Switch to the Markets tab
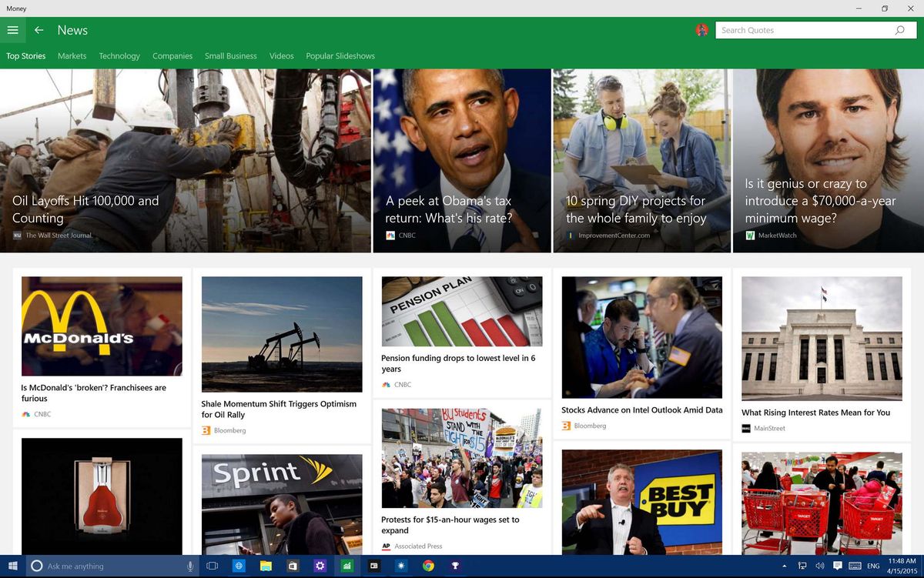The height and width of the screenshot is (578, 924). tap(72, 56)
